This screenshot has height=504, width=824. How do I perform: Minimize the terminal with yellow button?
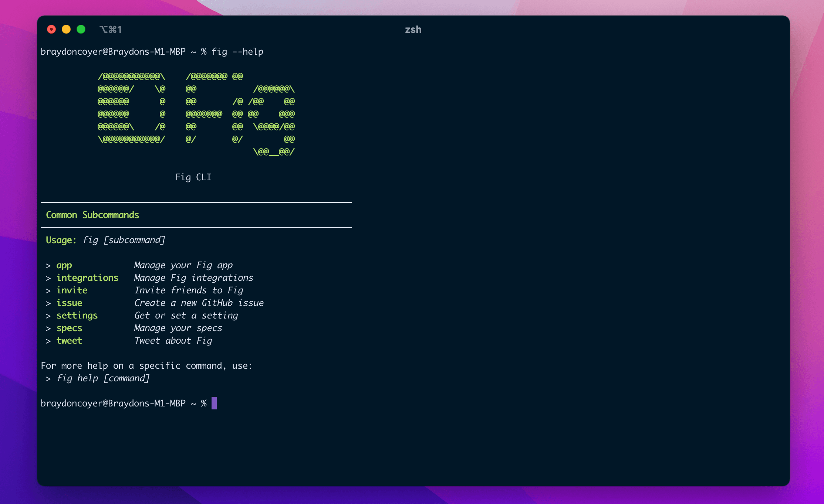tap(66, 30)
